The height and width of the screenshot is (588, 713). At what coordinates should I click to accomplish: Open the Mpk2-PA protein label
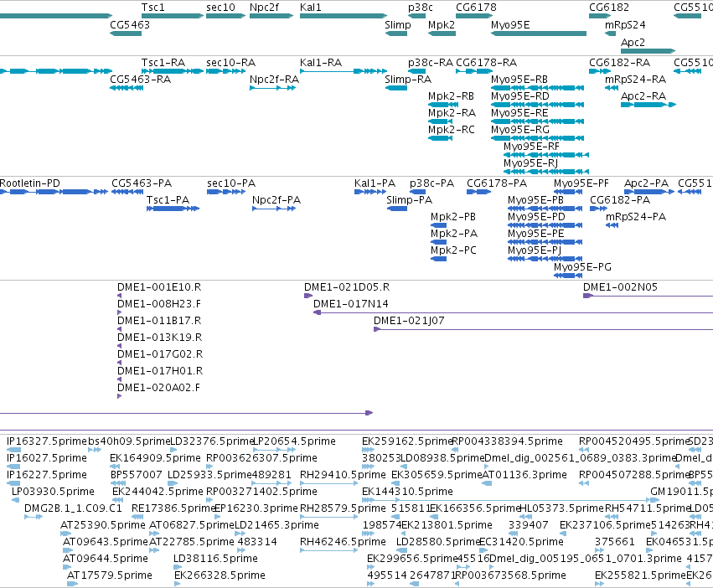(x=454, y=234)
